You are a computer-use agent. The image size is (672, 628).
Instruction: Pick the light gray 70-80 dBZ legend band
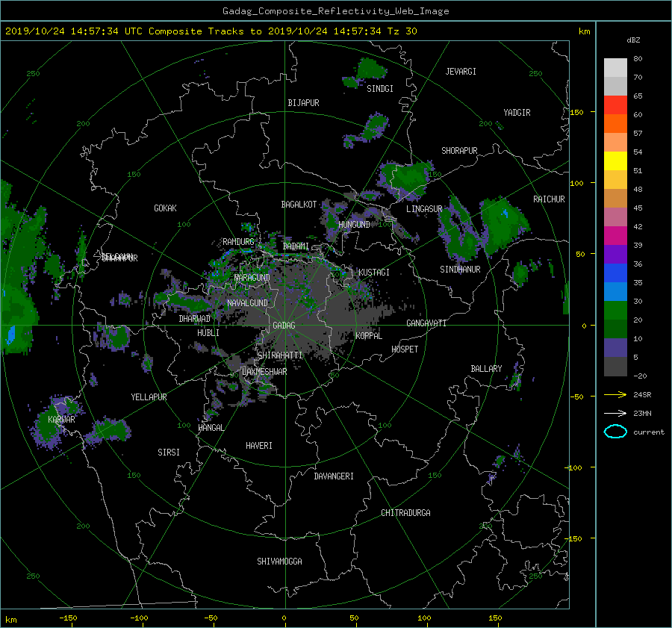tap(615, 68)
